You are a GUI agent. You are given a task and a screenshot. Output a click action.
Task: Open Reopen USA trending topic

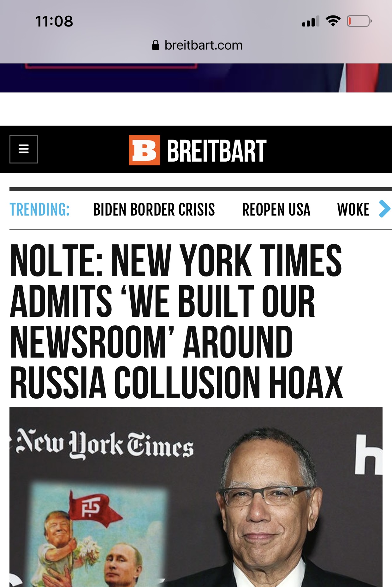(x=276, y=210)
